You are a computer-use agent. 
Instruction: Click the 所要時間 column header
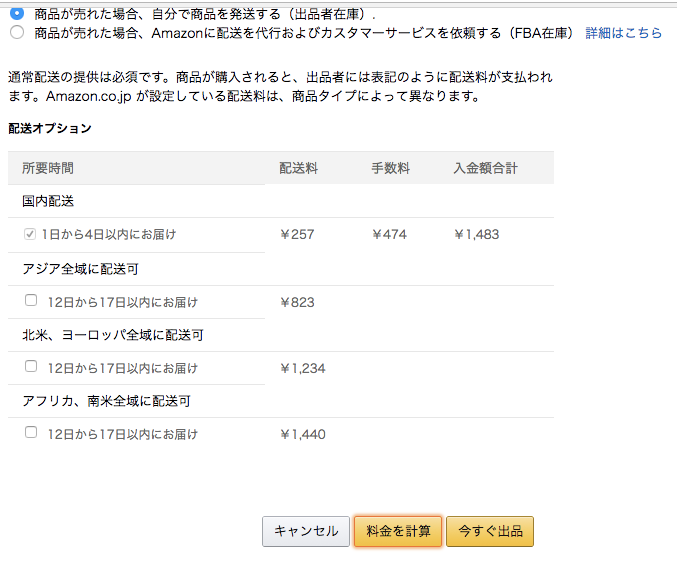[48, 168]
